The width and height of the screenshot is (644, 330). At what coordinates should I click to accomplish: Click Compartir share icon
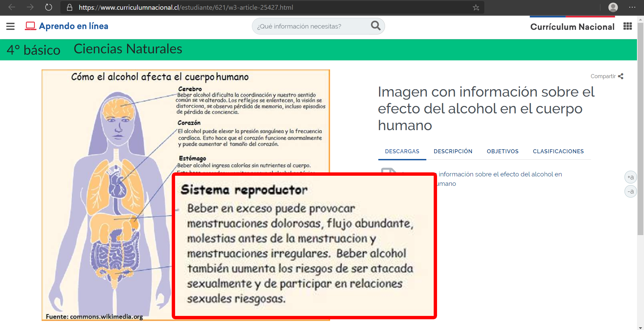pyautogui.click(x=621, y=76)
